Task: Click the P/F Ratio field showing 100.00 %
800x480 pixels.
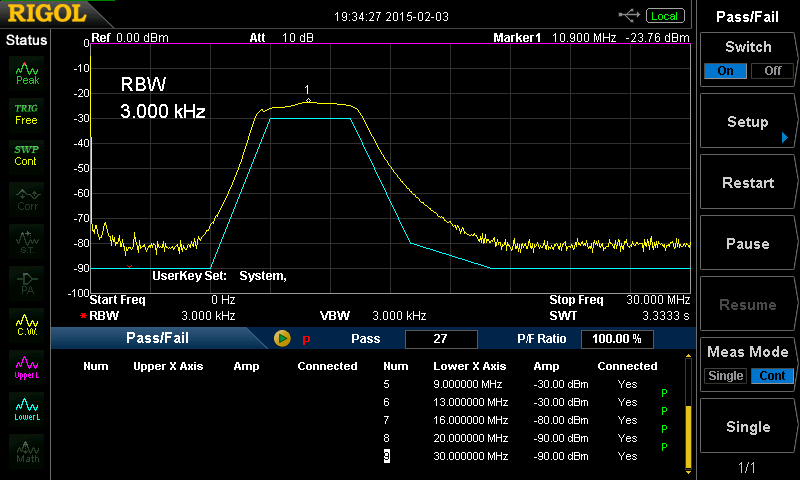Action: (x=617, y=339)
